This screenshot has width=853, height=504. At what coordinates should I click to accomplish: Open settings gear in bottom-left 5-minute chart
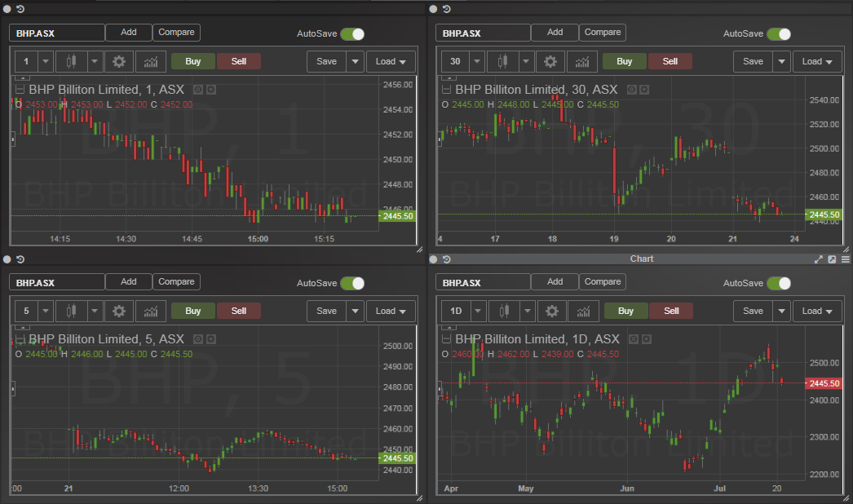click(x=118, y=311)
